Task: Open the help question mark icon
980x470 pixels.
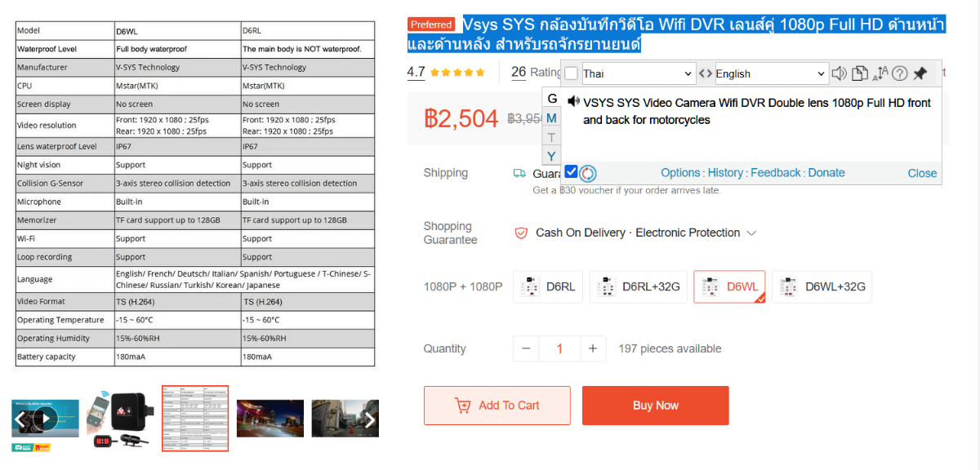Action: click(900, 73)
